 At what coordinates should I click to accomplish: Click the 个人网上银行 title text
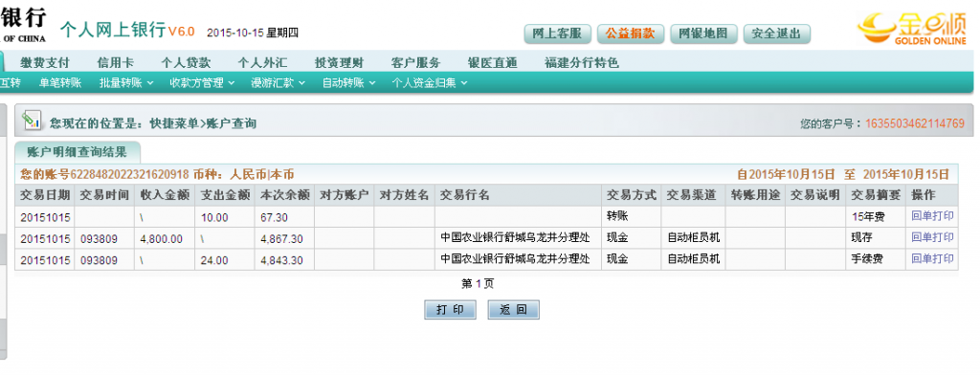tap(113, 30)
